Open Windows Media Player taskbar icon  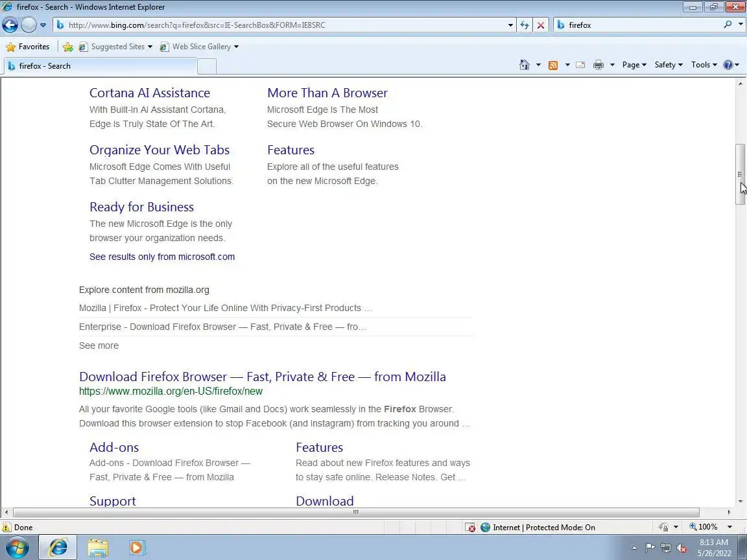136,548
